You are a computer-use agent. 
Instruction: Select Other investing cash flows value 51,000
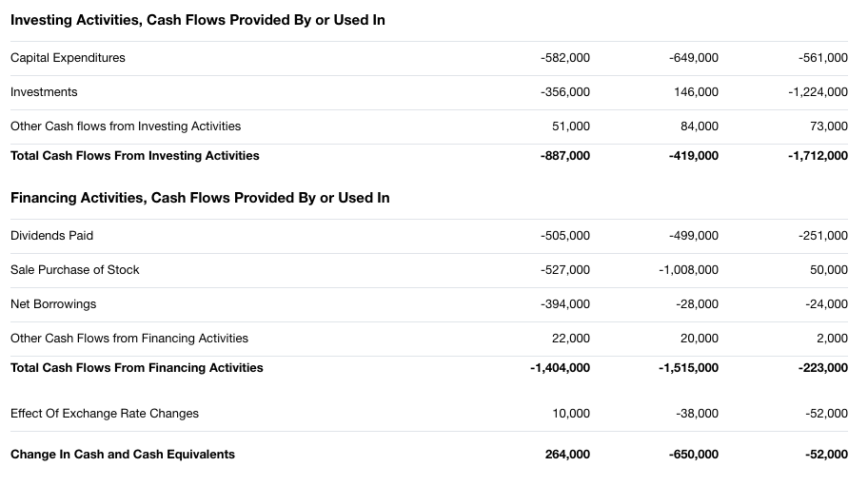click(571, 126)
